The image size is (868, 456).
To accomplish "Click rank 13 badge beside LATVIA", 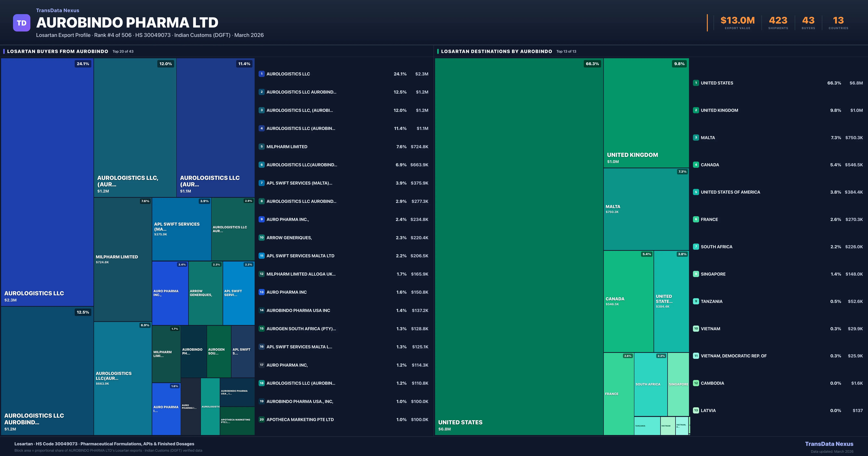I will click(x=696, y=410).
